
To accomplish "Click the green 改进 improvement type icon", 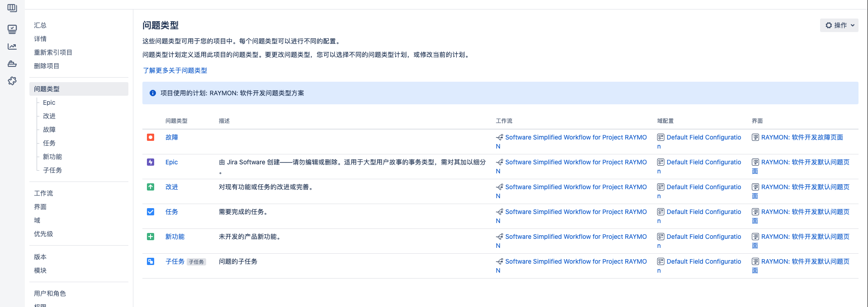I will pyautogui.click(x=151, y=187).
